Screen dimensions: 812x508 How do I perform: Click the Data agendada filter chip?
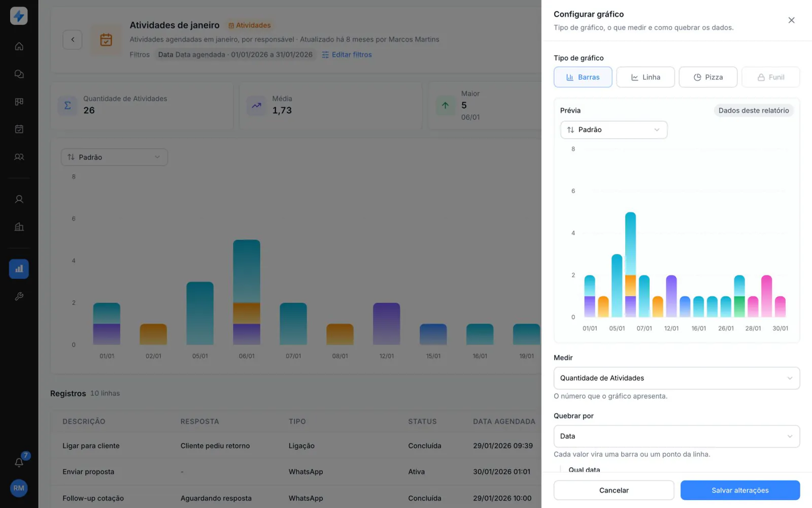tap(235, 54)
